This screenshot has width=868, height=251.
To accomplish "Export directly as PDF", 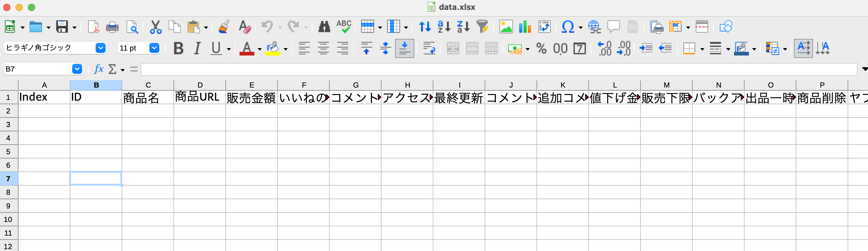I will point(93,27).
